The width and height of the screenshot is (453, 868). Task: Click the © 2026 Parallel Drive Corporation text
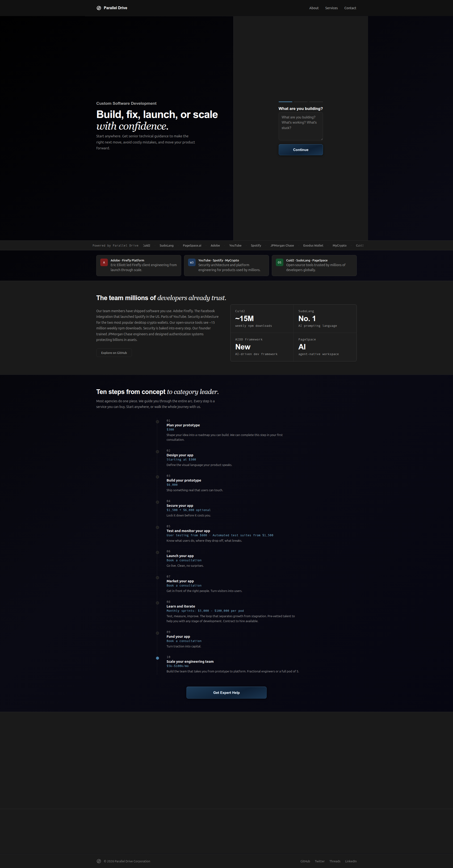tap(127, 861)
